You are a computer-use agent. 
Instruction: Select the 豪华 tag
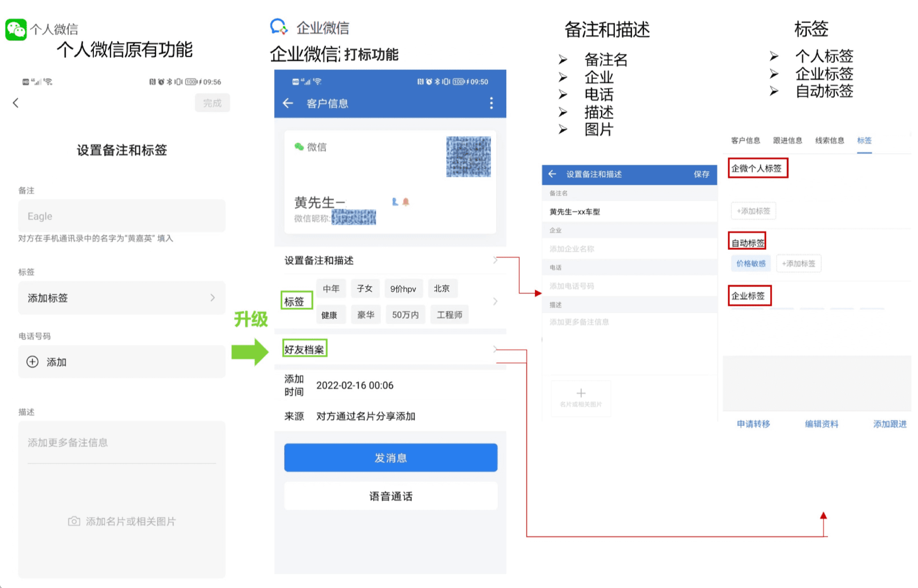366,315
